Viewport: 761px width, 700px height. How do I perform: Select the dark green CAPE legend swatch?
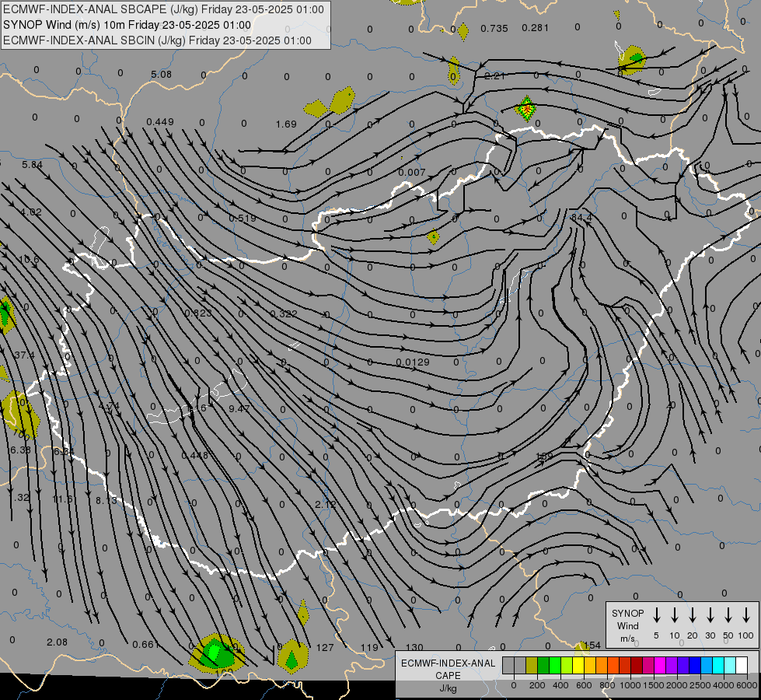pos(543,666)
